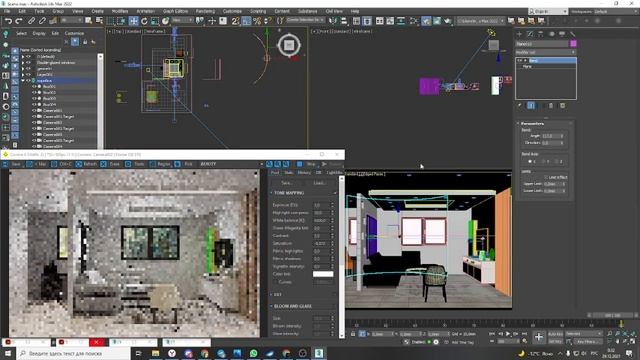This screenshot has width=640, height=360.
Task: Open the Utilities command panel tab
Action: [x=573, y=34]
